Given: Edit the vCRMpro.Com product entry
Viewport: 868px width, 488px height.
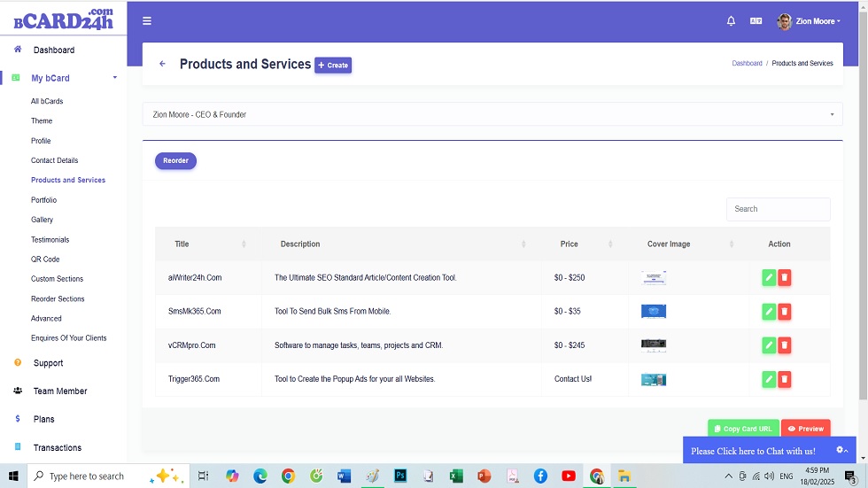Looking at the screenshot, I should (x=768, y=345).
